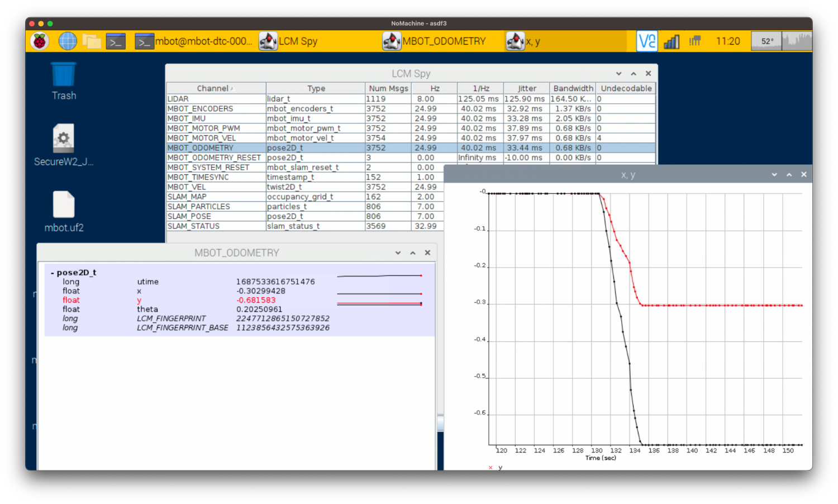Screen dimensions: 838x504
Task: Select the MBOT_ENCODERS channel row
Action: pos(411,108)
